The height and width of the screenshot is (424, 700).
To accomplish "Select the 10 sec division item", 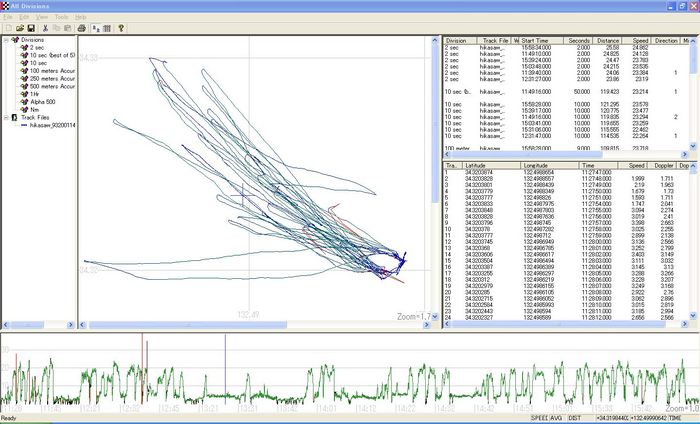I will tap(40, 61).
